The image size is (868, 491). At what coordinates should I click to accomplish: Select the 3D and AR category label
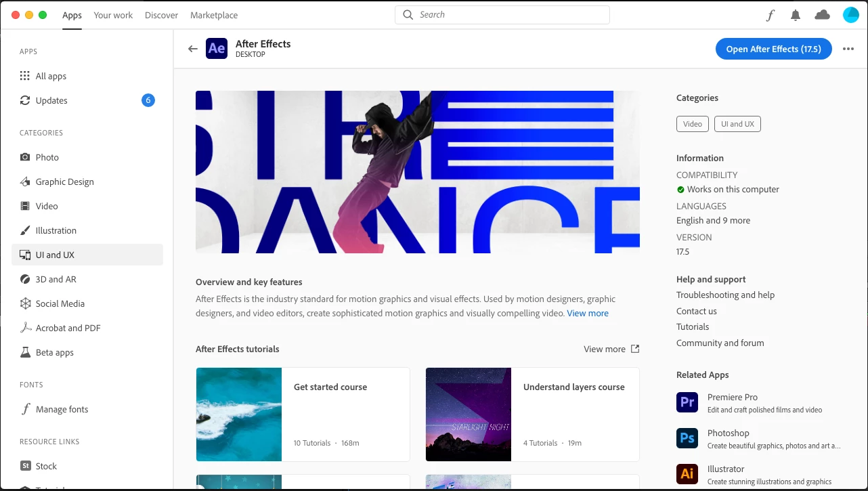click(x=56, y=279)
